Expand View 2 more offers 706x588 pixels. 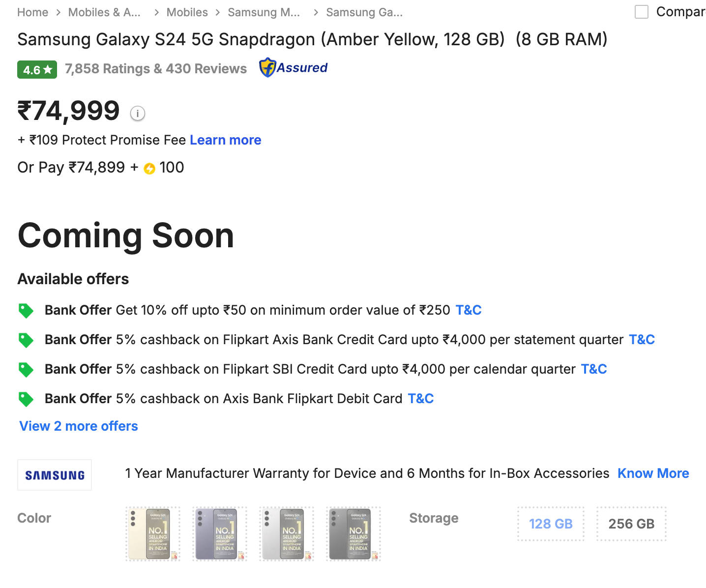[x=79, y=426]
